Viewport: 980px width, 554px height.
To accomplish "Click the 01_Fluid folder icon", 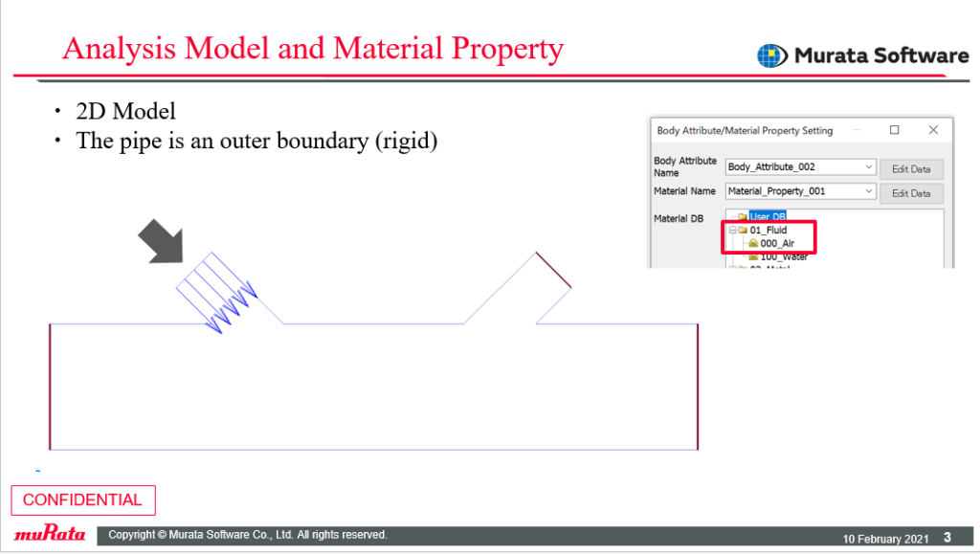I will pos(743,230).
